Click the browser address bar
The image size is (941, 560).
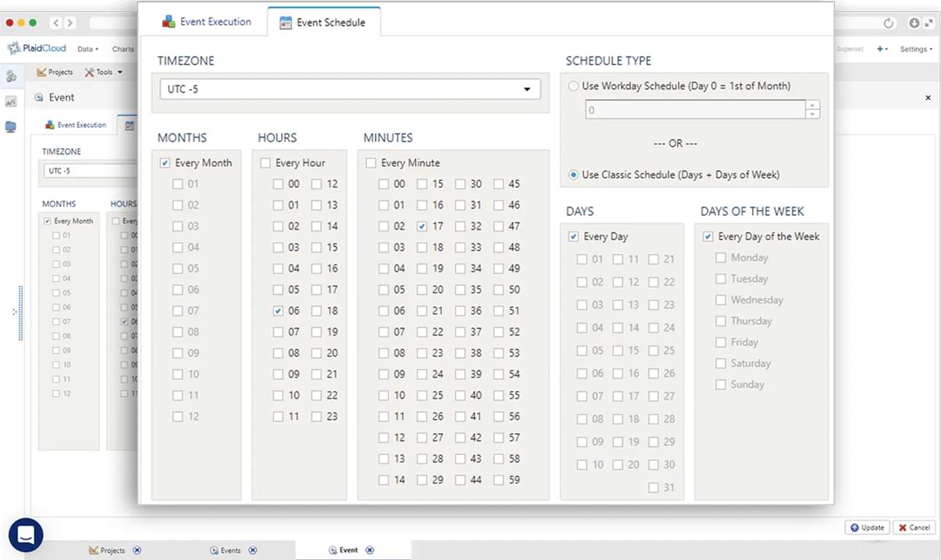[x=113, y=23]
